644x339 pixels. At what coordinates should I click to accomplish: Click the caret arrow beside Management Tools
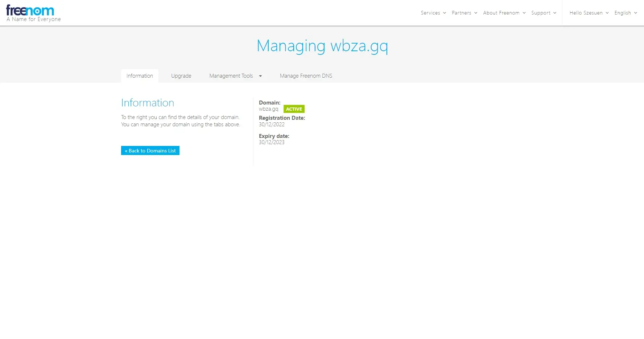click(260, 76)
